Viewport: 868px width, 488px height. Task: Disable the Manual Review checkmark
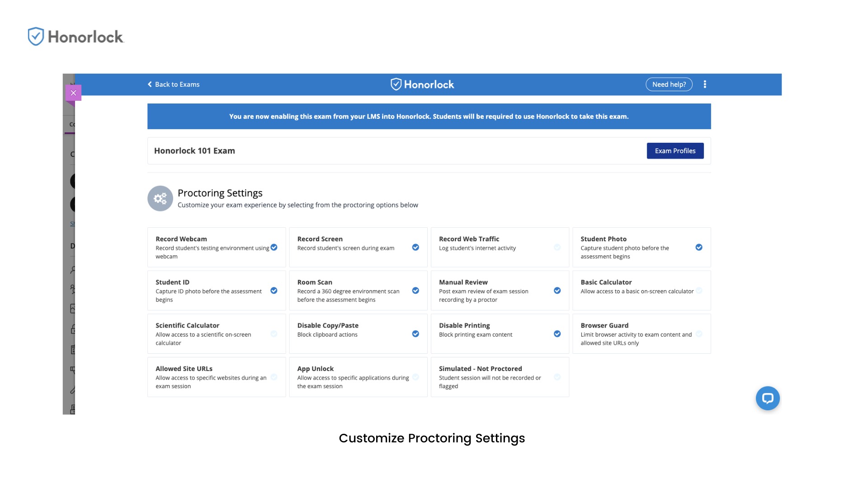tap(557, 291)
